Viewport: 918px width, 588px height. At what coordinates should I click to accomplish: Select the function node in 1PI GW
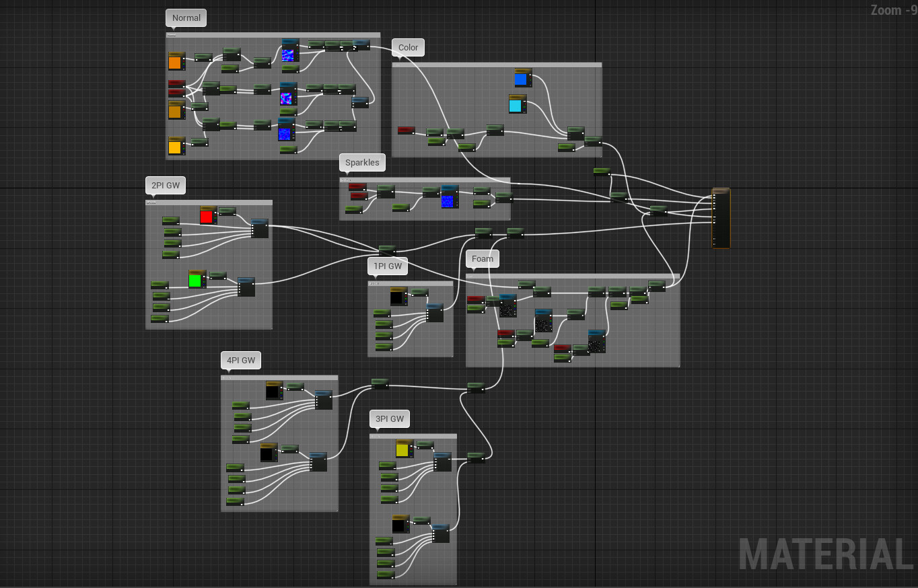(x=435, y=313)
